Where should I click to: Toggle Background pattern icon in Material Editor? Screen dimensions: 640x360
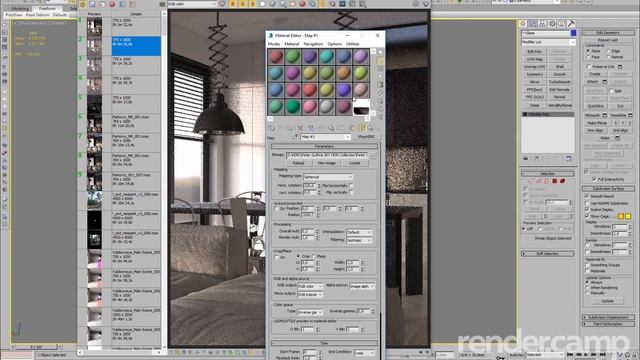380,69
